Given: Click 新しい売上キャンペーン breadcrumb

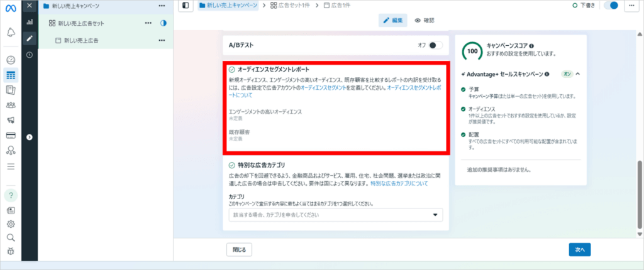Looking at the screenshot, I should (228, 5).
